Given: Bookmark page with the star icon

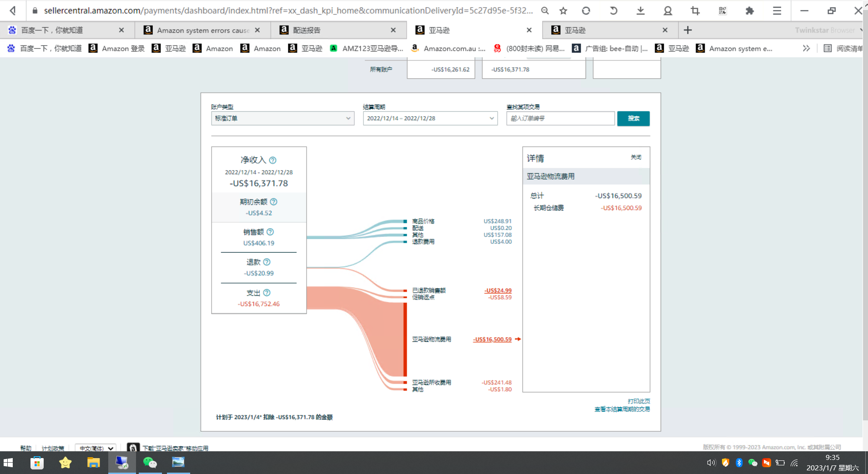Looking at the screenshot, I should pos(563,10).
